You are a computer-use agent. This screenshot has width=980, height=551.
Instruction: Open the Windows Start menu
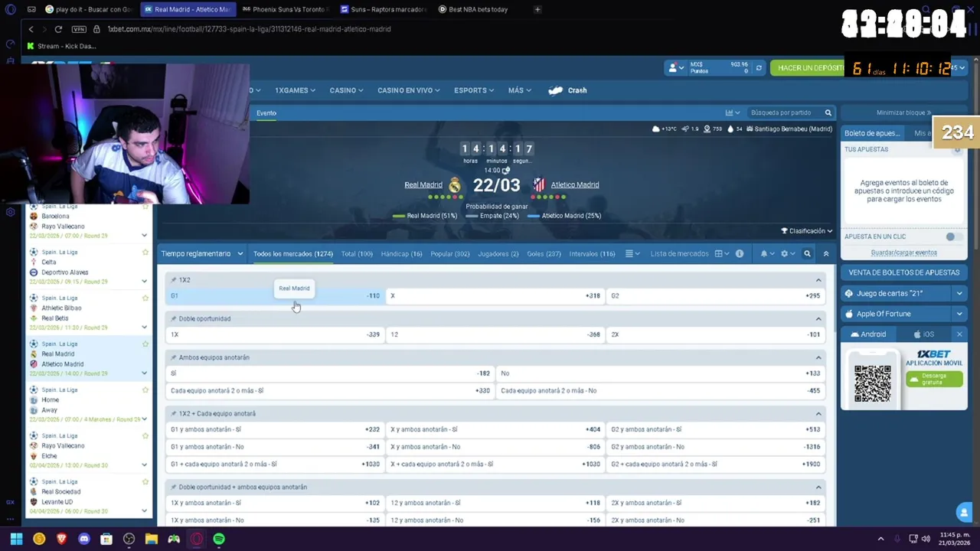16,539
